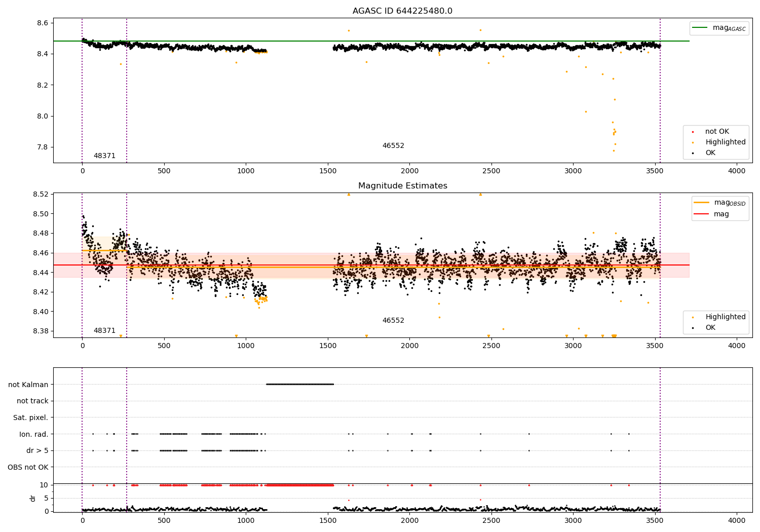
Task: Click obsid label 46552 in top panel
Action: 393,146
